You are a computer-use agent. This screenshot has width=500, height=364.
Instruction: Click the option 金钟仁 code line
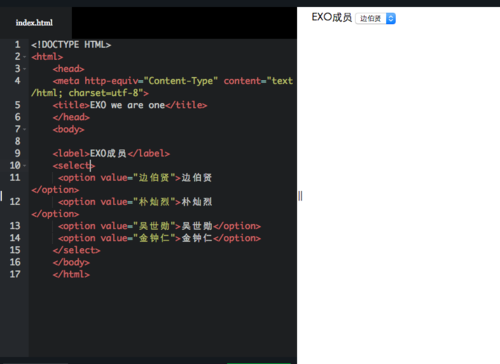159,238
